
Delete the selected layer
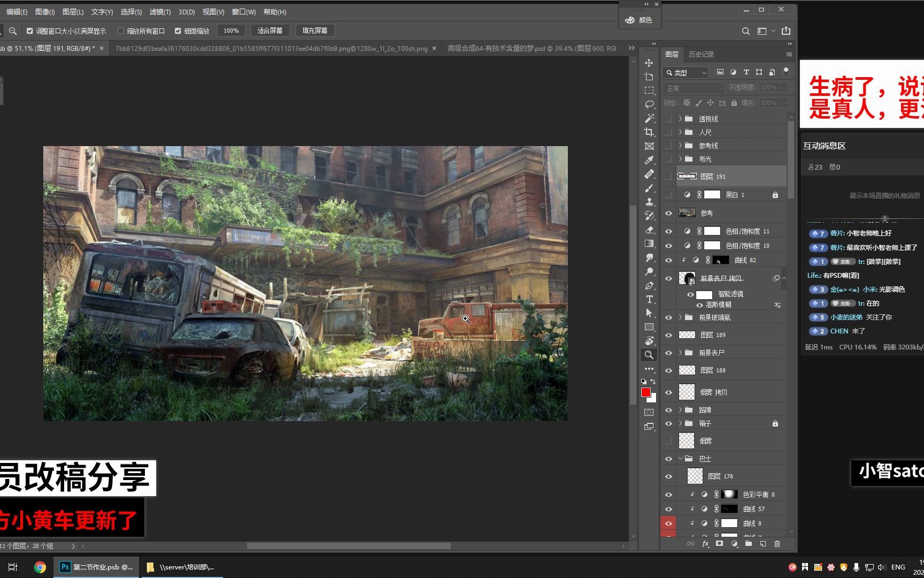tap(777, 544)
